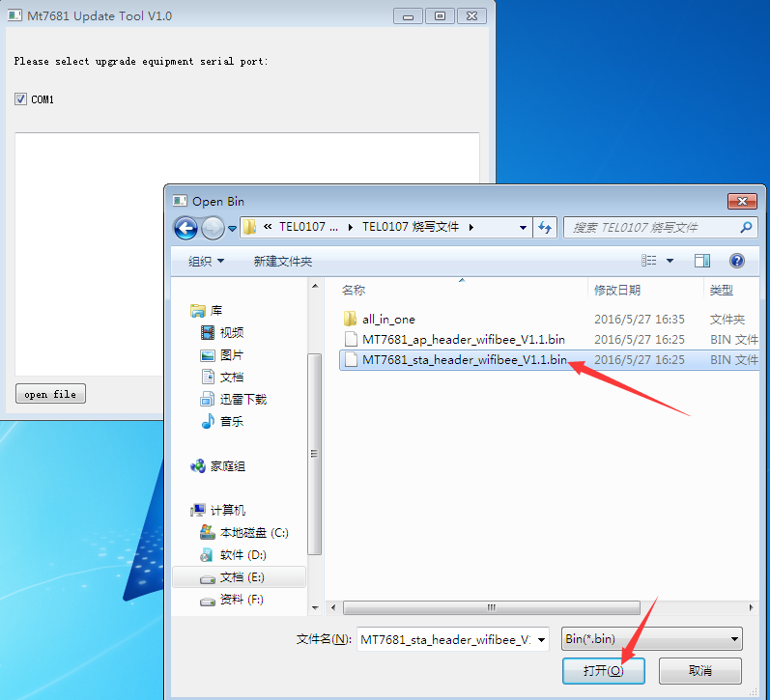Select 本地磁盘 (C:) drive
This screenshot has height=700, width=770.
(244, 533)
